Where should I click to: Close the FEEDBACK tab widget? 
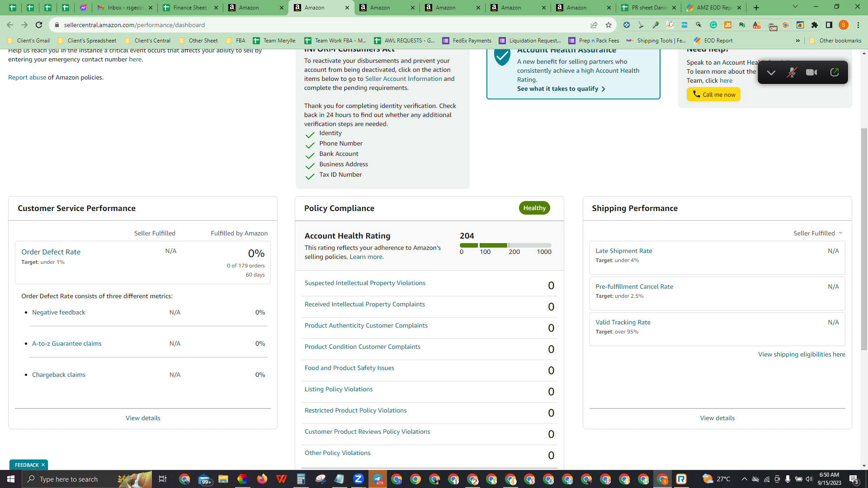(43, 465)
